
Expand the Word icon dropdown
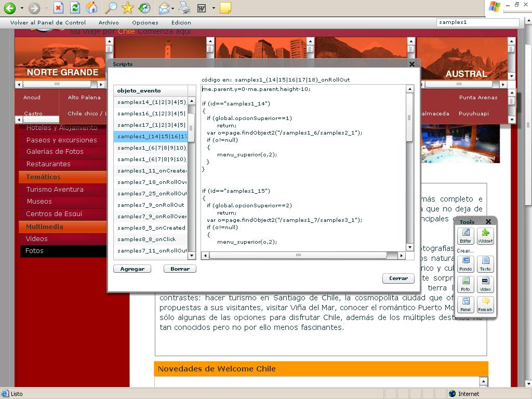tap(214, 8)
